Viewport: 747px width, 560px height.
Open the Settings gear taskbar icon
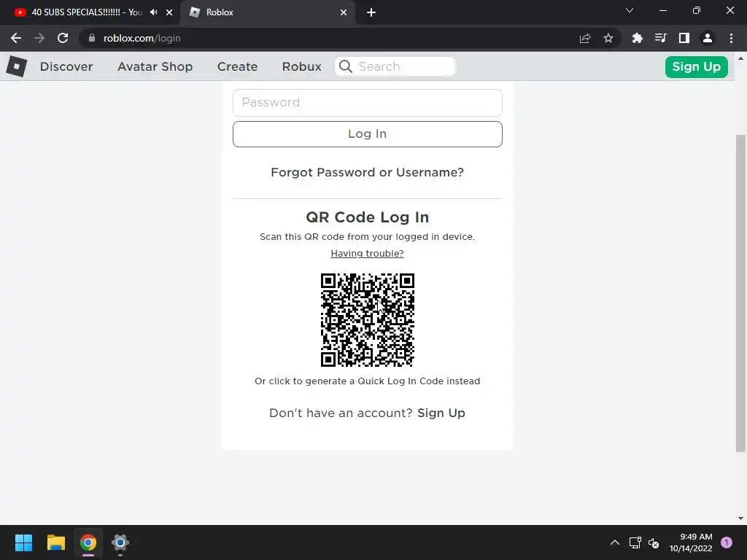(x=120, y=542)
